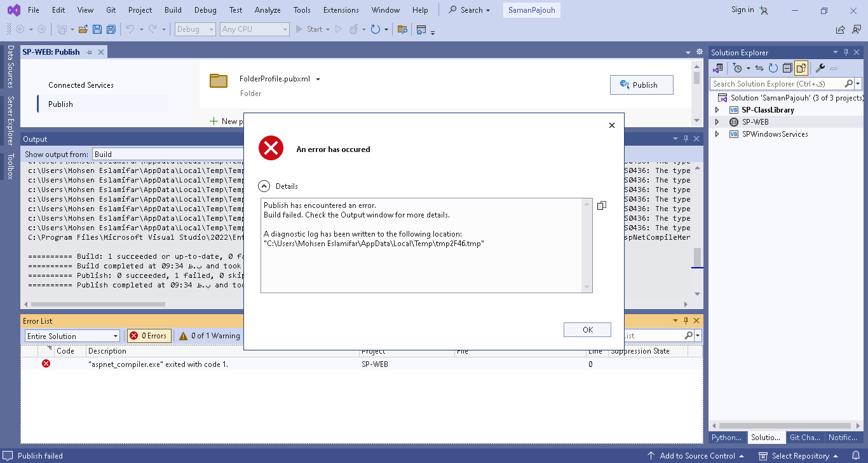Click Pending Changes Filter clock icon
The image size is (868, 463).
click(x=737, y=68)
